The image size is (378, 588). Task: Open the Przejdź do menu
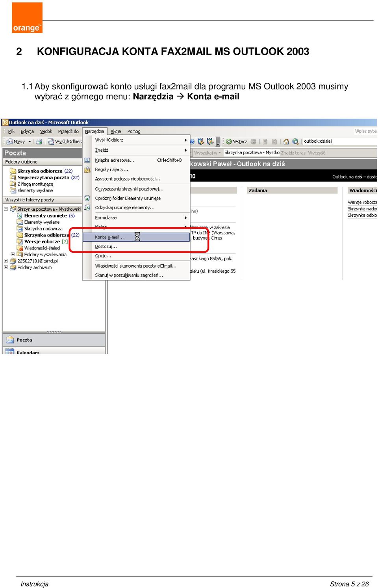68,132
